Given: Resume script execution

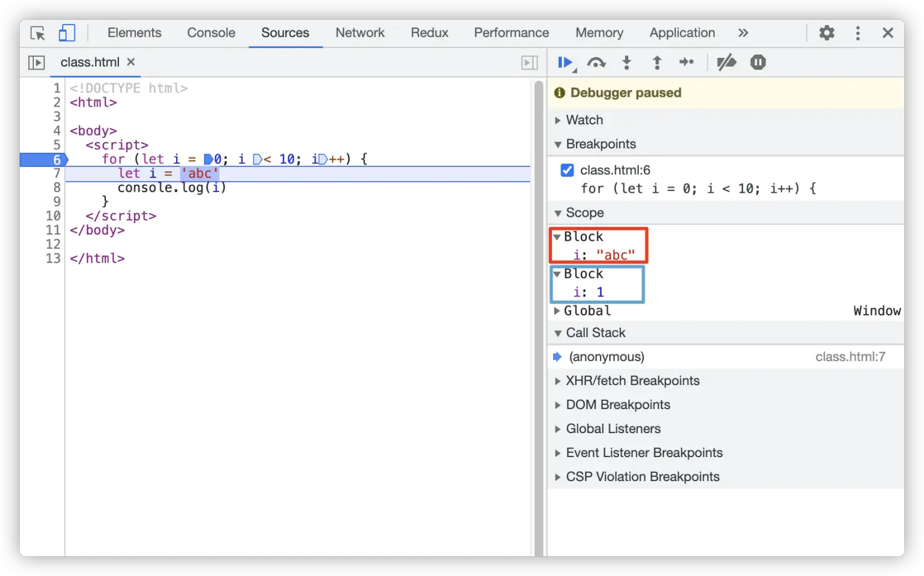Looking at the screenshot, I should pyautogui.click(x=566, y=62).
